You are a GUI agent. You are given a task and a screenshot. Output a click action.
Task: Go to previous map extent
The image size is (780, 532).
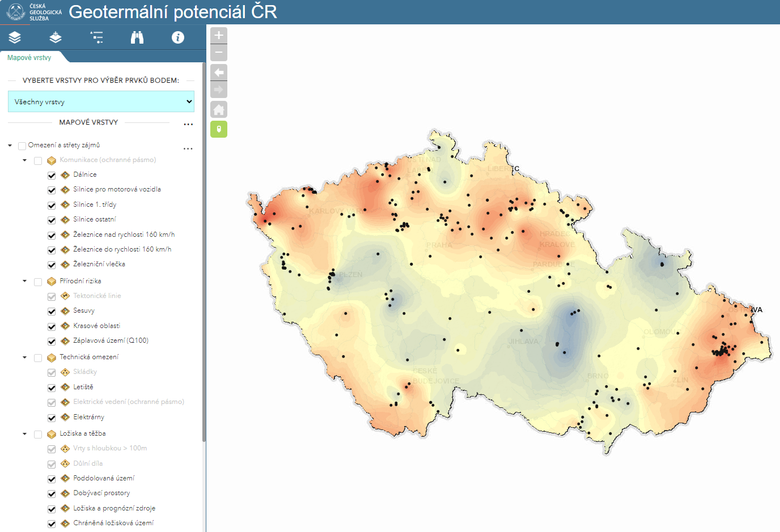[x=219, y=73]
